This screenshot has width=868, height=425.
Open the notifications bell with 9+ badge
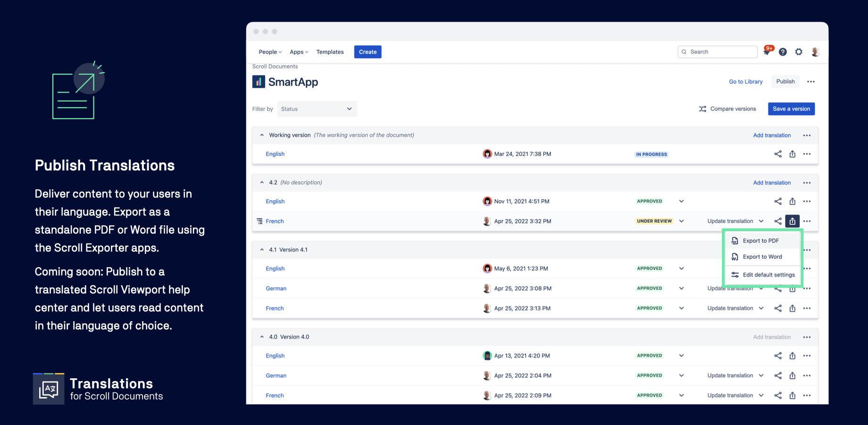[x=767, y=51]
